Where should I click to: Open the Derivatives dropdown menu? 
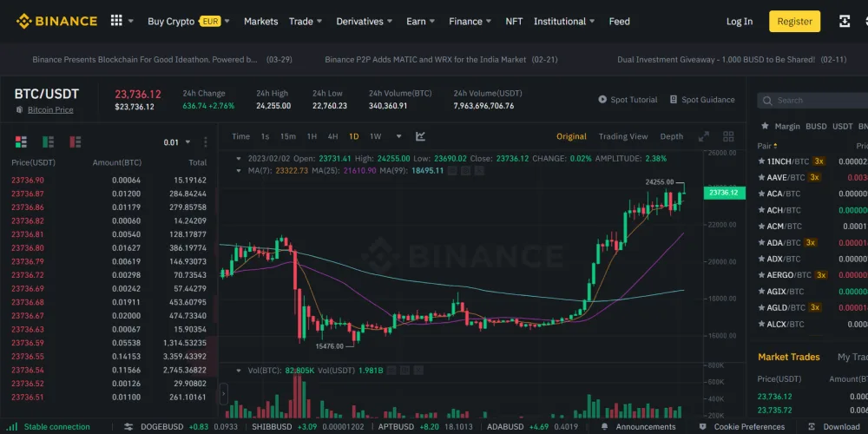pyautogui.click(x=365, y=22)
